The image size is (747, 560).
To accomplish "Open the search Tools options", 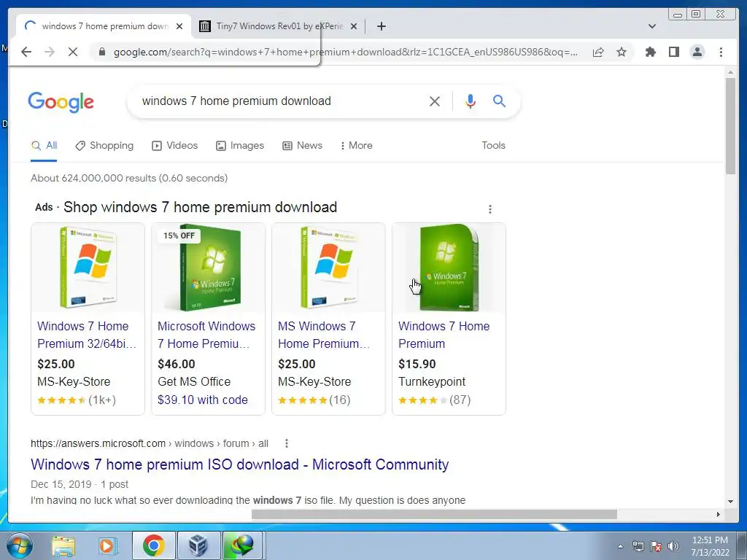I will point(493,146).
